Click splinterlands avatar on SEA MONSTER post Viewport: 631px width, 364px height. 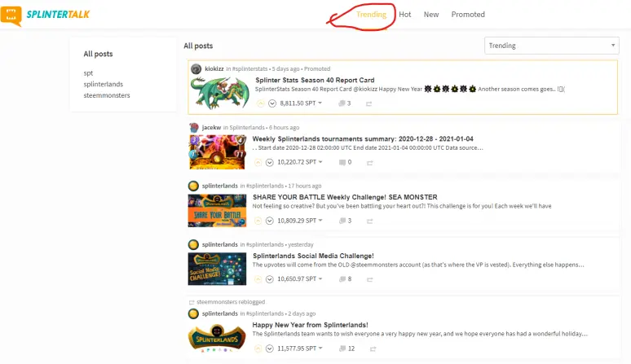pos(193,186)
